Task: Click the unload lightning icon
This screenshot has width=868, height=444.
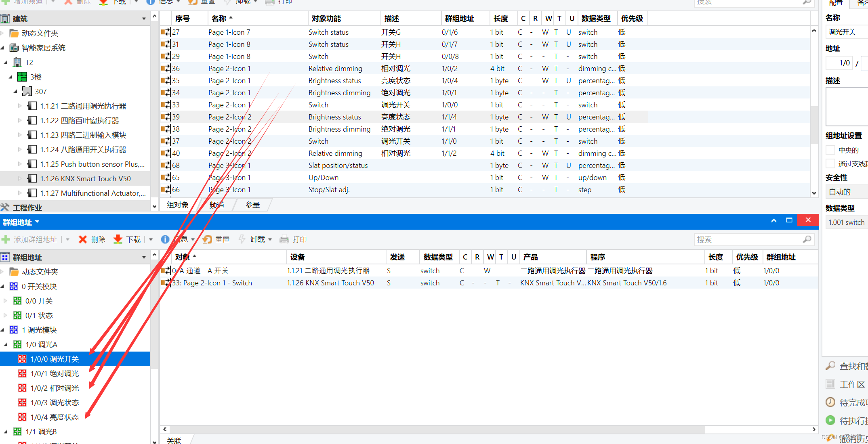Action: [242, 239]
